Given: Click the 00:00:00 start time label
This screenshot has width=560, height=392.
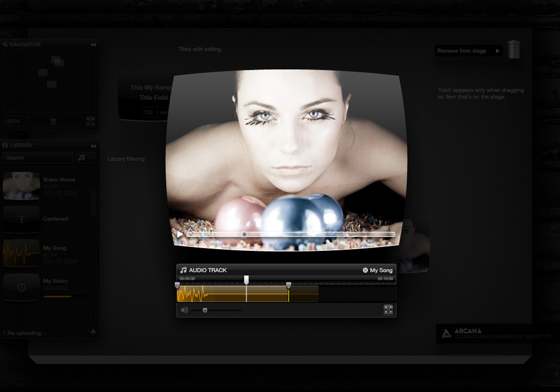Looking at the screenshot, I should tap(187, 278).
